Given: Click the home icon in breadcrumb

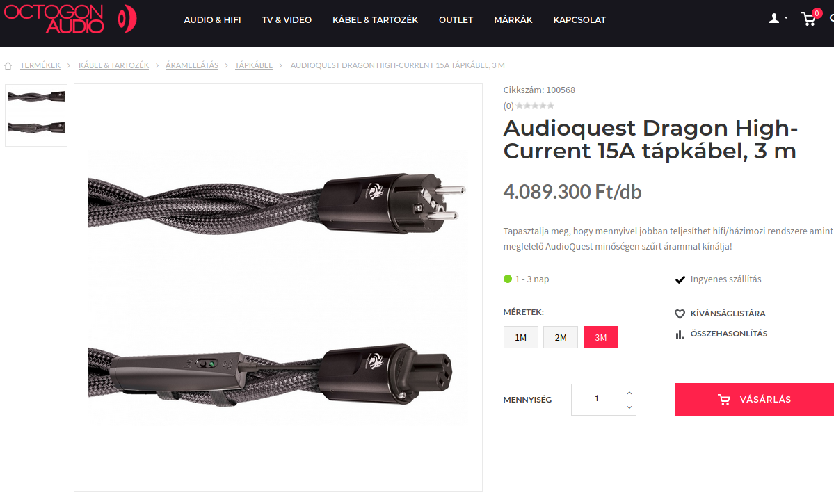Looking at the screenshot, I should click(x=8, y=66).
